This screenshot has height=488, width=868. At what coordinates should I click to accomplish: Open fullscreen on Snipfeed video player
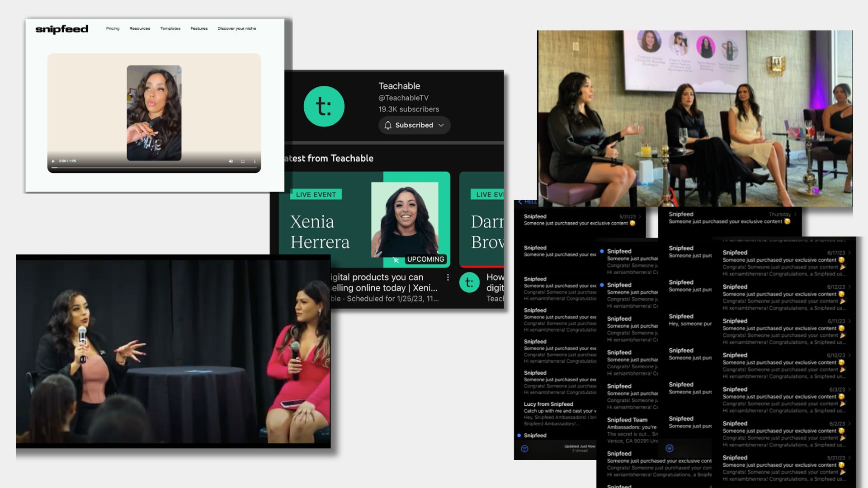(243, 161)
